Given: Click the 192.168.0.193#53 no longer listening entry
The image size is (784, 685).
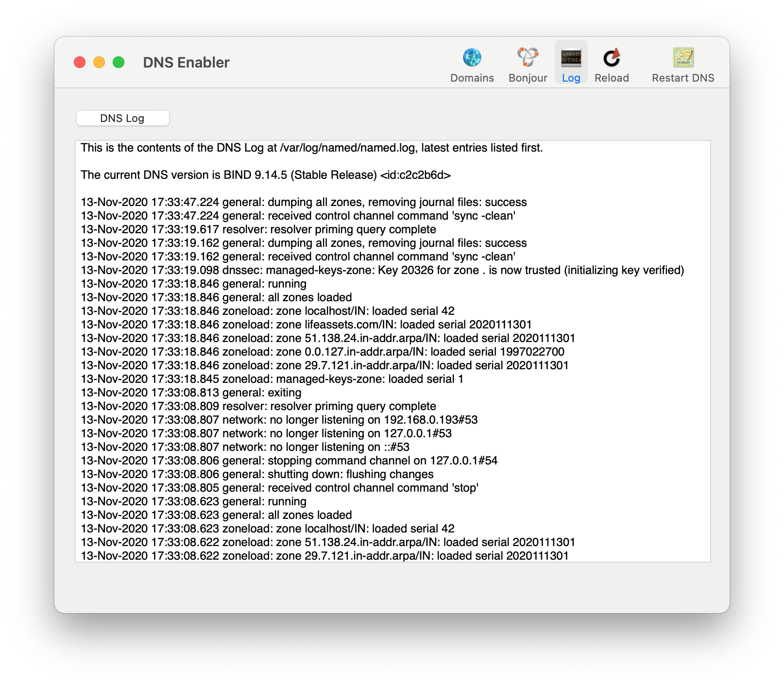Looking at the screenshot, I should tap(279, 420).
